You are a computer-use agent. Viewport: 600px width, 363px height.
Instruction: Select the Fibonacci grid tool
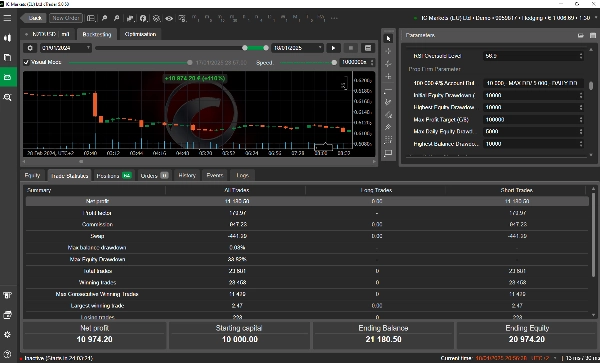click(388, 139)
